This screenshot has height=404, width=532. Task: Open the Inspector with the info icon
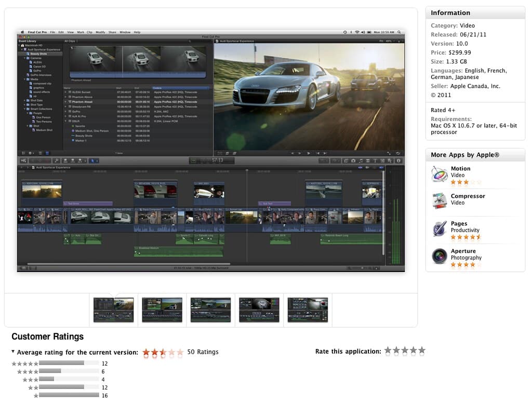coord(398,161)
